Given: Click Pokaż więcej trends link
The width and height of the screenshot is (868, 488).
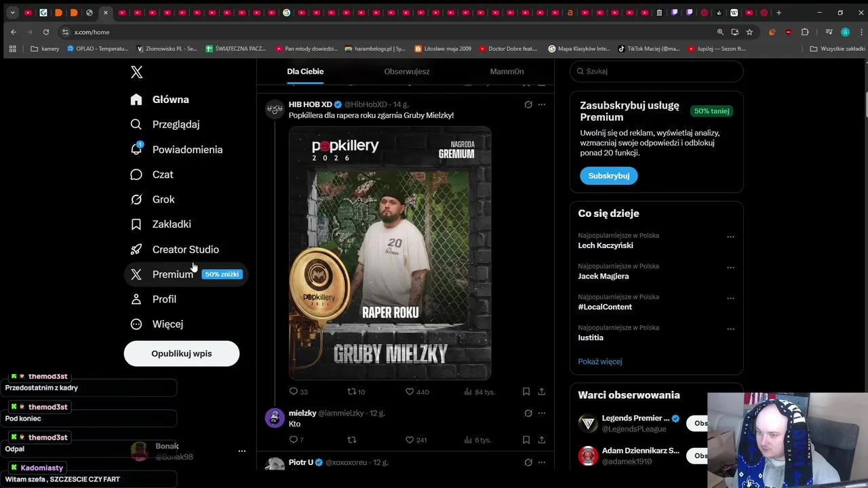Looking at the screenshot, I should 600,361.
